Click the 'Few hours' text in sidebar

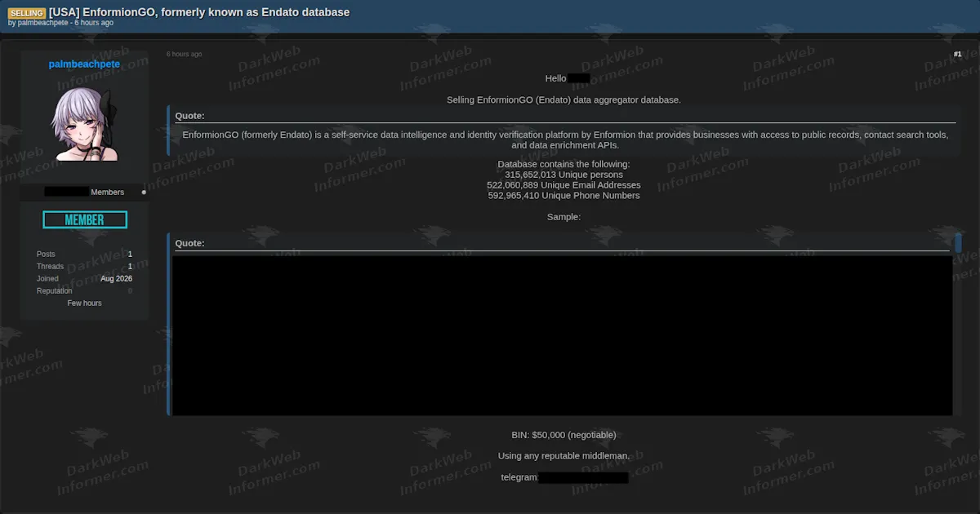(x=85, y=304)
